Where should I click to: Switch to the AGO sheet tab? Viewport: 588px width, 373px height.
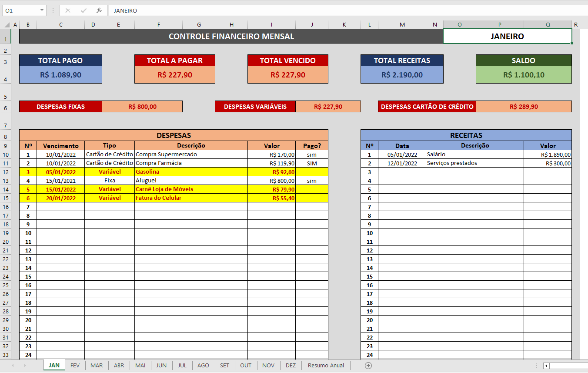coord(203,366)
